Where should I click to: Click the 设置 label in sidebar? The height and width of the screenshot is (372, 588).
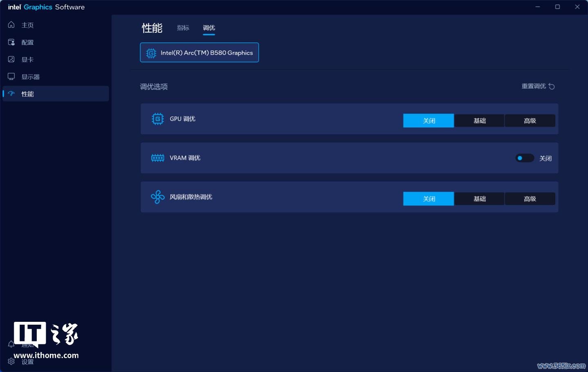tap(27, 362)
